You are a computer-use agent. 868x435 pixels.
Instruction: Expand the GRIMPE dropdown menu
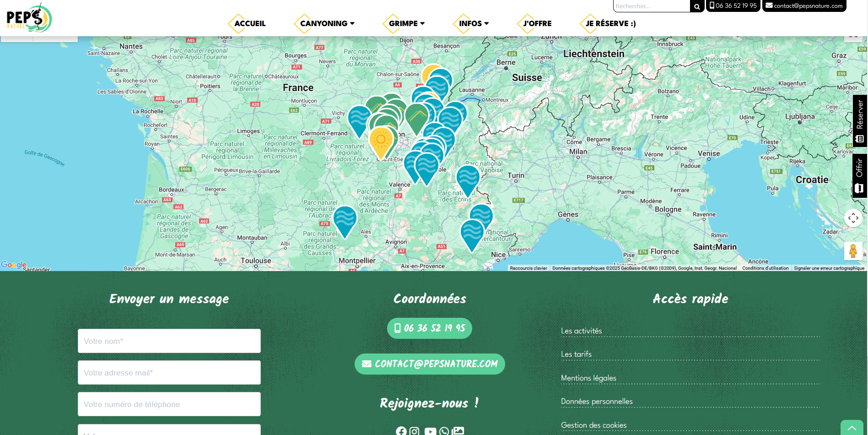coord(406,23)
